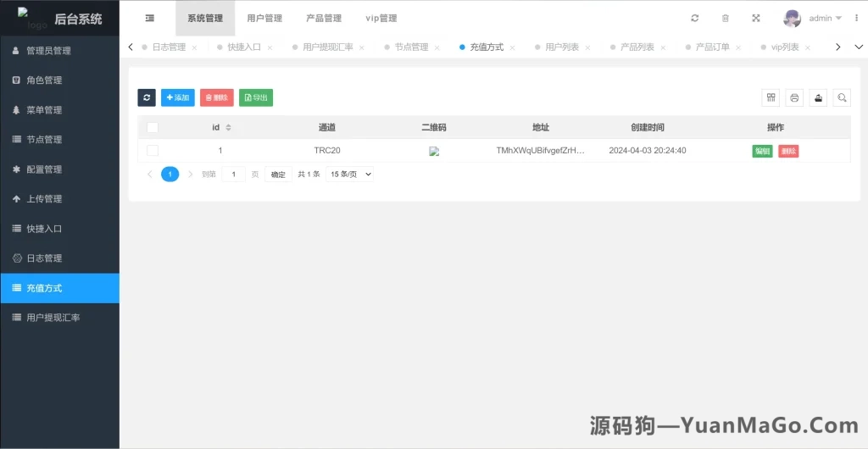868x449 pixels.
Task: Open 配置管理 in the sidebar
Action: [60, 169]
